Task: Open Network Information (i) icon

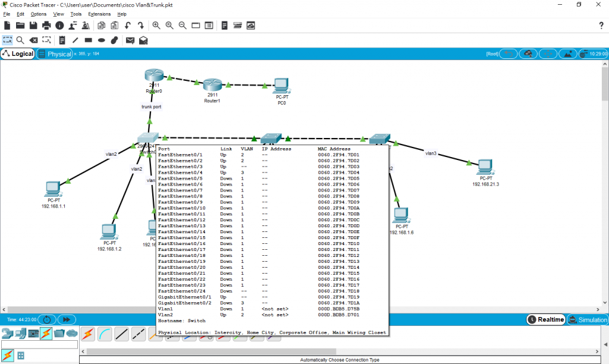Action: 59,26
